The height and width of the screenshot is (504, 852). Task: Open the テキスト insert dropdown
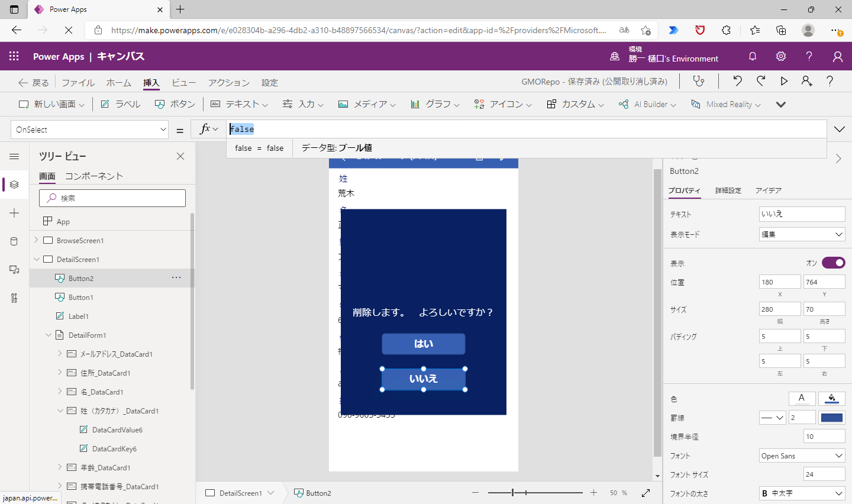tap(240, 104)
